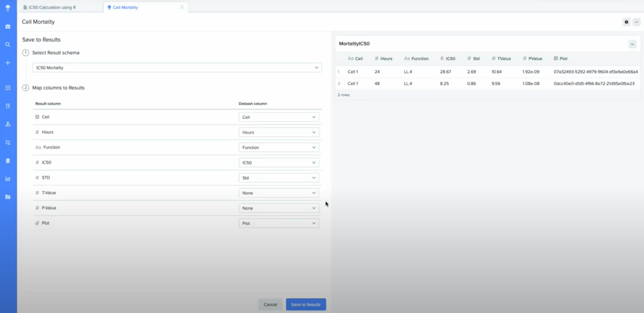The width and height of the screenshot is (644, 313).
Task: Close the Cell Mortality tab
Action: tap(182, 7)
